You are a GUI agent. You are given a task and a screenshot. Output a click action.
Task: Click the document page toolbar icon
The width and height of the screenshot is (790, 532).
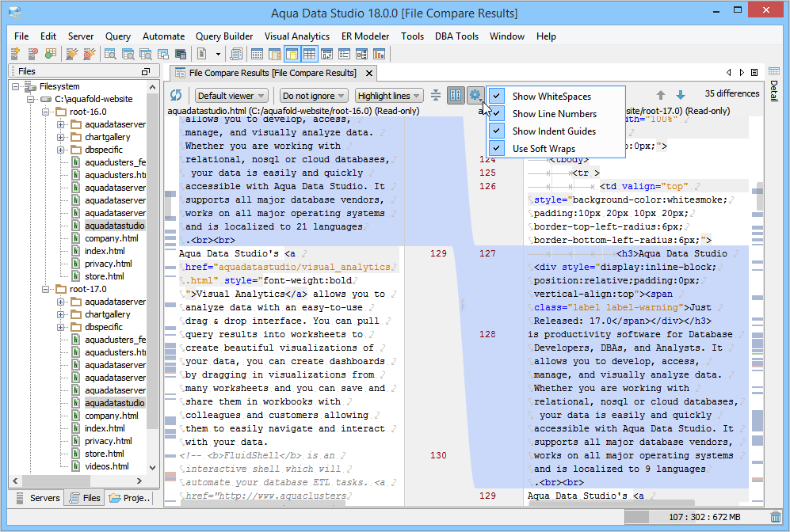click(x=201, y=54)
